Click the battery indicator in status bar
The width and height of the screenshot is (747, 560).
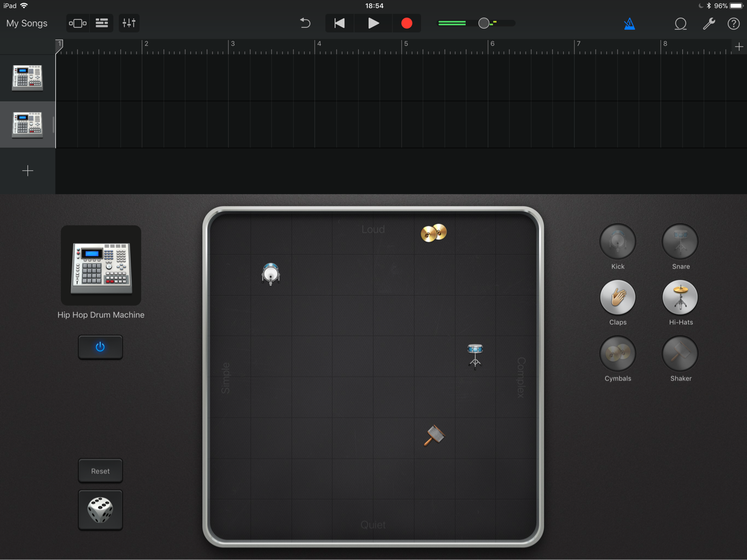point(736,6)
